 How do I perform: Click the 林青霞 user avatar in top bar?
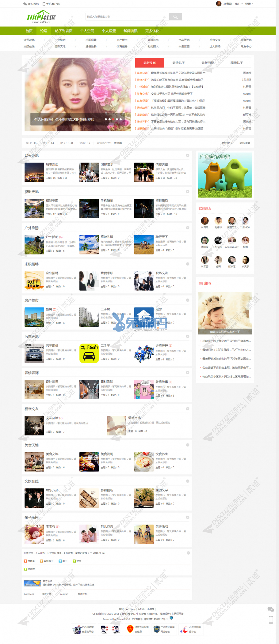pos(219,4)
